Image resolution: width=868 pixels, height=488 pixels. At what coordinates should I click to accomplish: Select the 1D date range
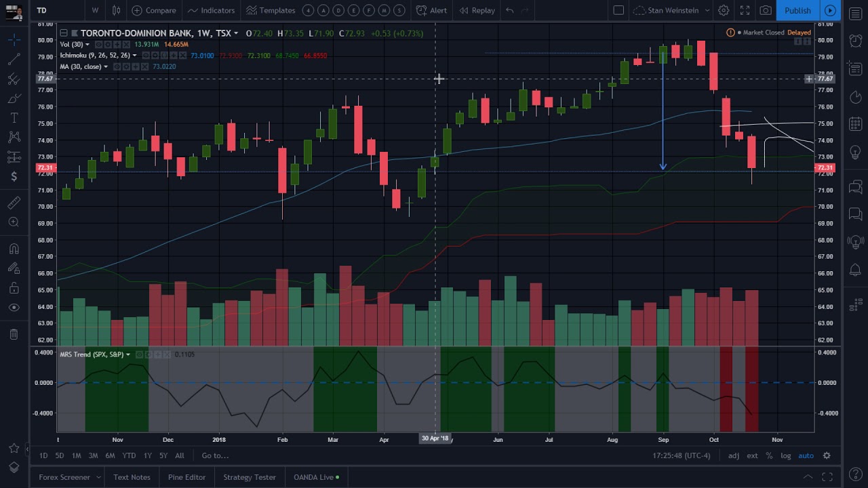[43, 455]
